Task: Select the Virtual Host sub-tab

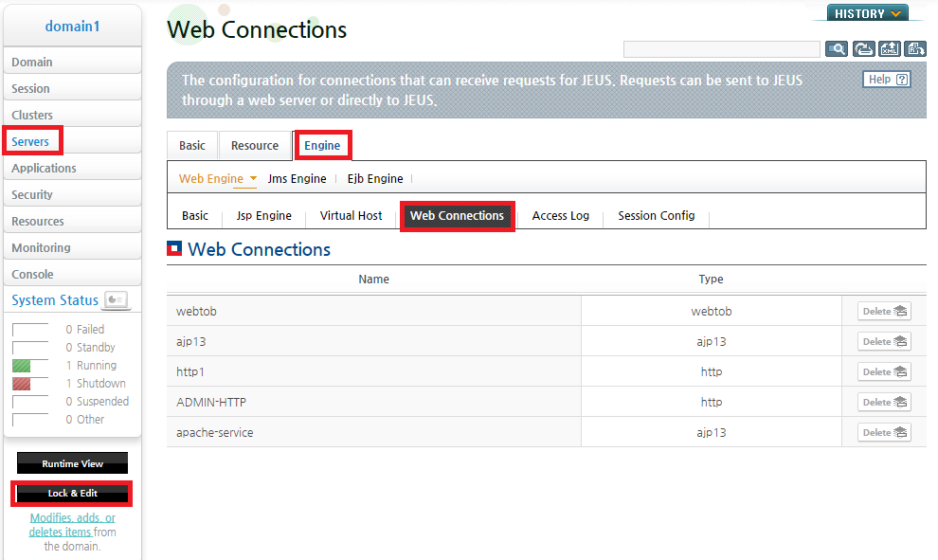Action: click(351, 215)
